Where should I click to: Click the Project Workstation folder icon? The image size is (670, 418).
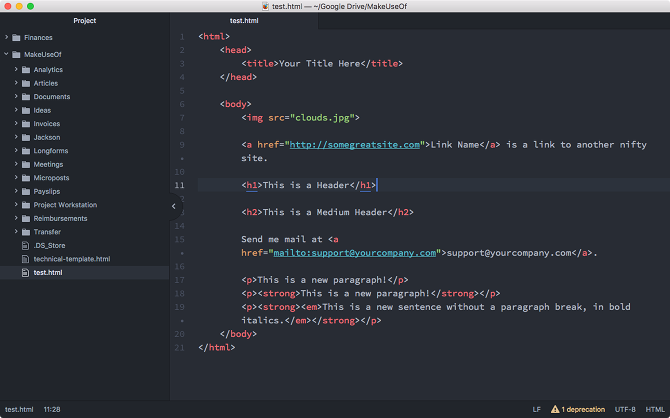27,204
